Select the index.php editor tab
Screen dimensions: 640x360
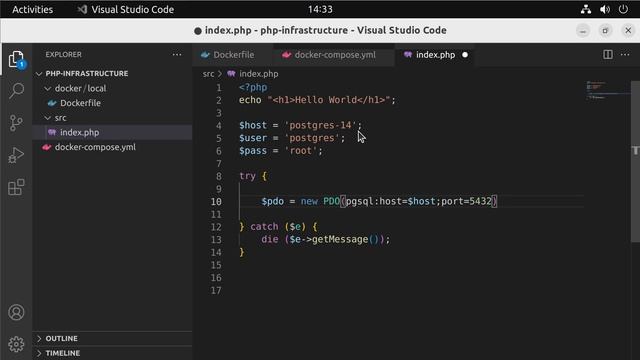point(435,55)
